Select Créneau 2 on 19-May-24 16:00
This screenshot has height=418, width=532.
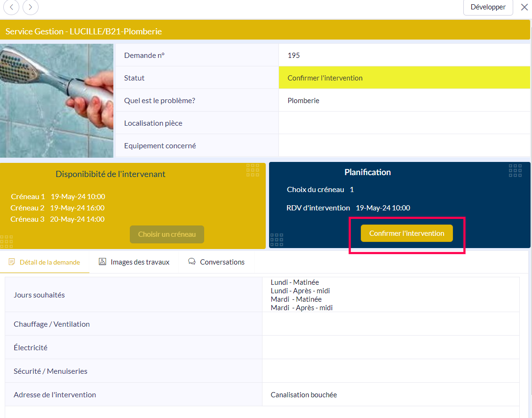57,208
